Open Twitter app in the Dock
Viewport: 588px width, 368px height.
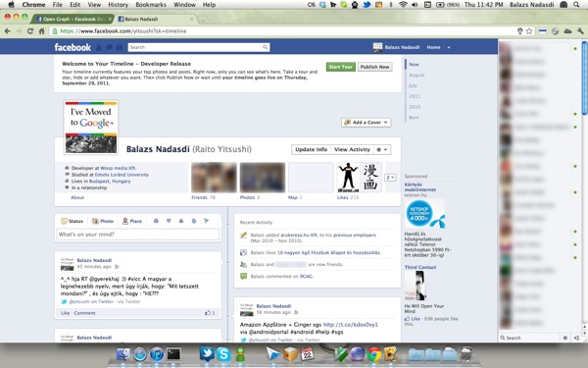pos(207,353)
